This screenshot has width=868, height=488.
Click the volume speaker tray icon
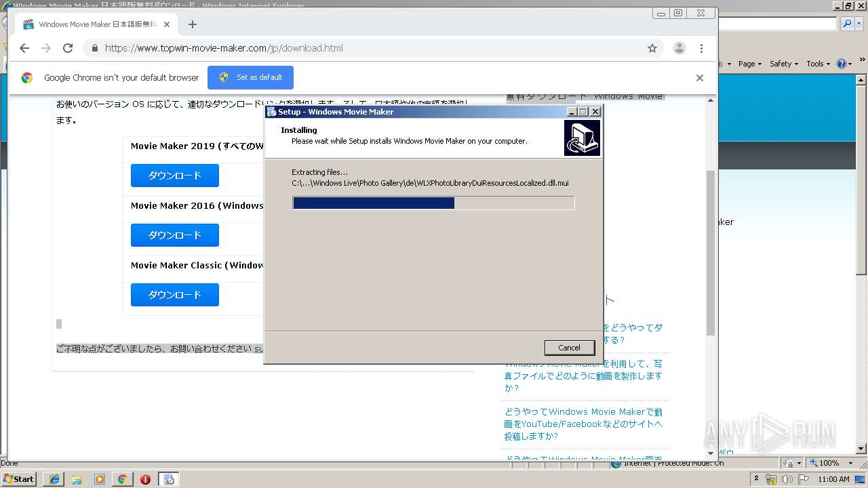[x=787, y=479]
